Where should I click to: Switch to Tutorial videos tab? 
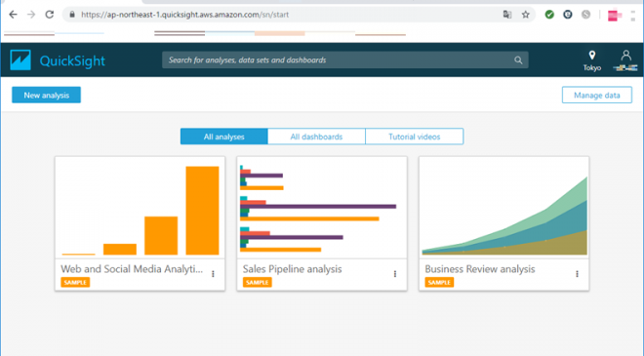415,137
